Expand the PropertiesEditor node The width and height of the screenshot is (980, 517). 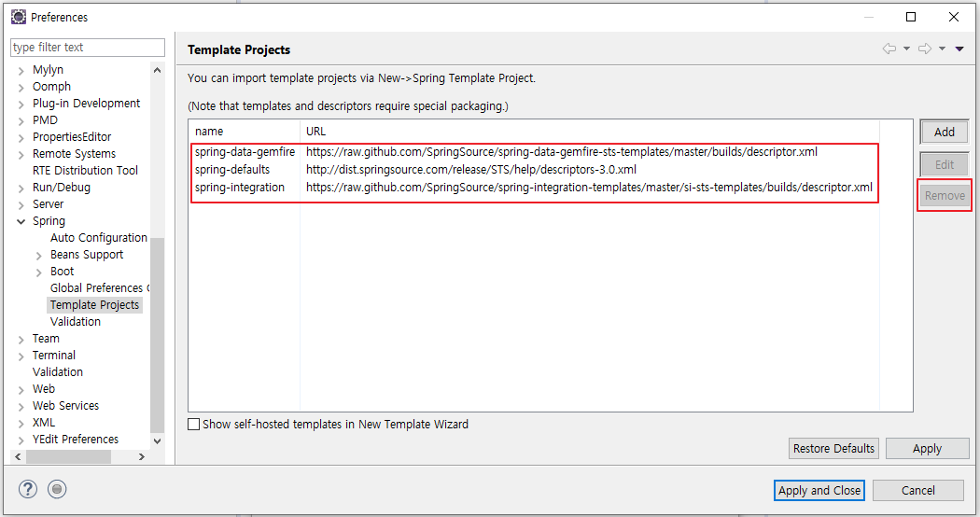pyautogui.click(x=21, y=138)
